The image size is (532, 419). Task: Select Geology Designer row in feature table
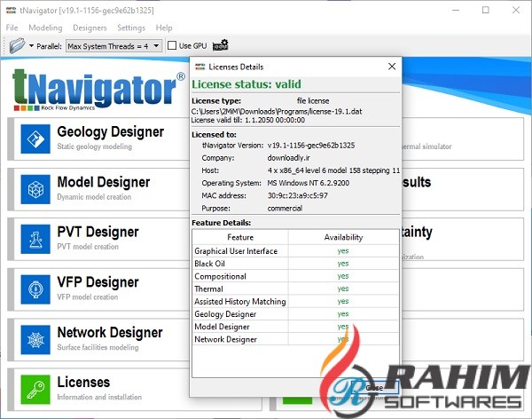point(295,314)
